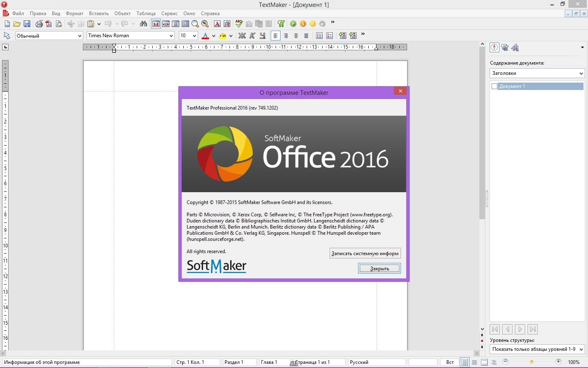Select the magnifying glass zoom tool
Image resolution: width=588 pixels, height=368 pixels.
(195, 24)
